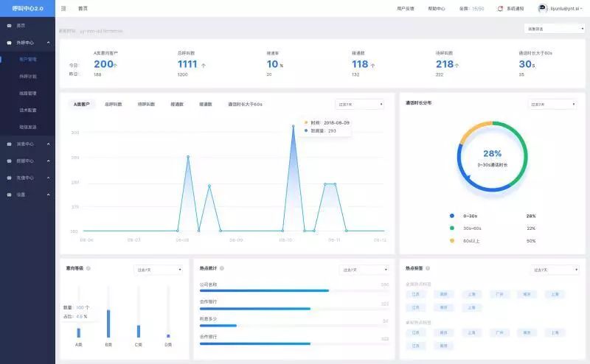Click the 设置 sidebar icon
The height and width of the screenshot is (364, 590).
(x=9, y=195)
